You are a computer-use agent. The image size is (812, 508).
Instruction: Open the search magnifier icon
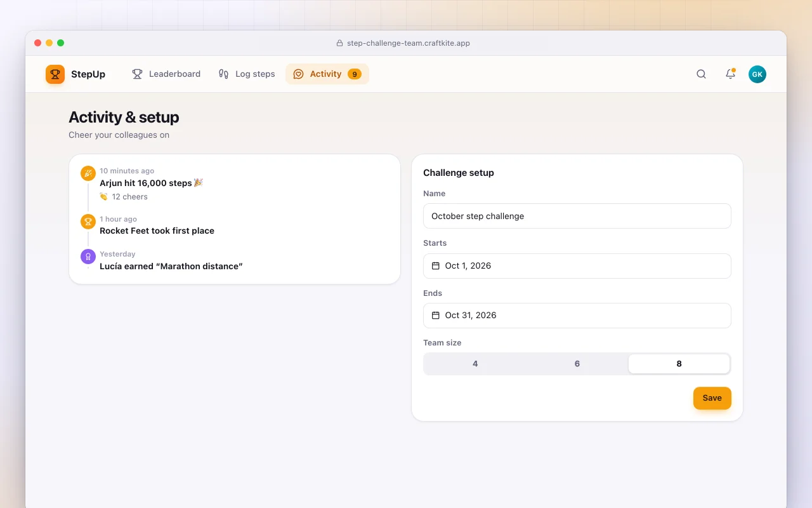(x=701, y=74)
